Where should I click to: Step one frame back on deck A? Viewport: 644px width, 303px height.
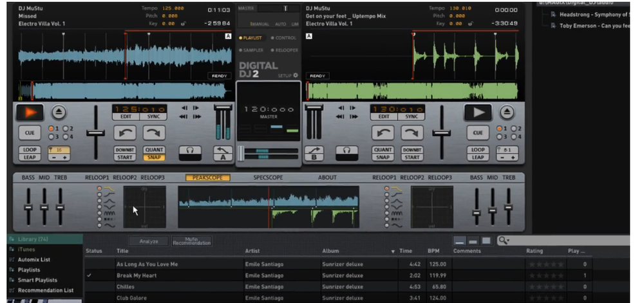pos(185,108)
